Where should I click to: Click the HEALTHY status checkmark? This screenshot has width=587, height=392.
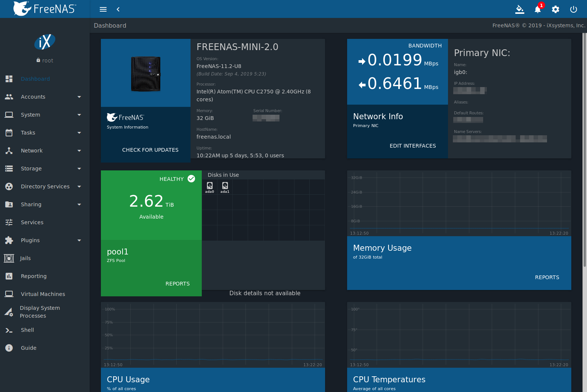(191, 179)
